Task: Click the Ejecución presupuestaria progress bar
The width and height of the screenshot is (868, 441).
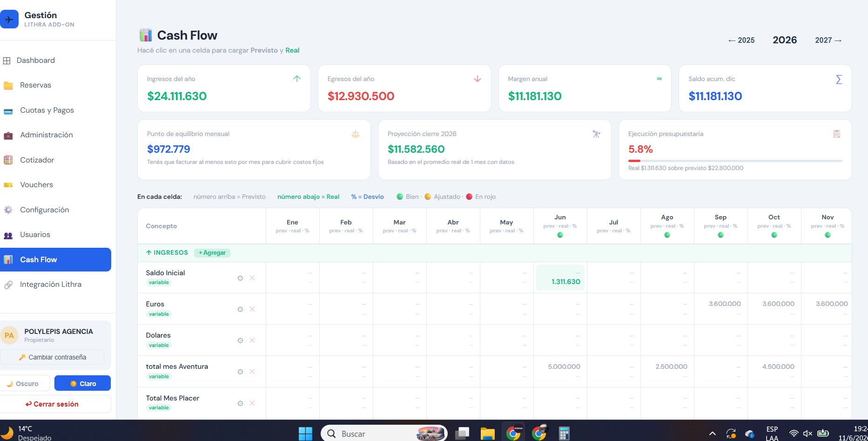Action: point(735,161)
